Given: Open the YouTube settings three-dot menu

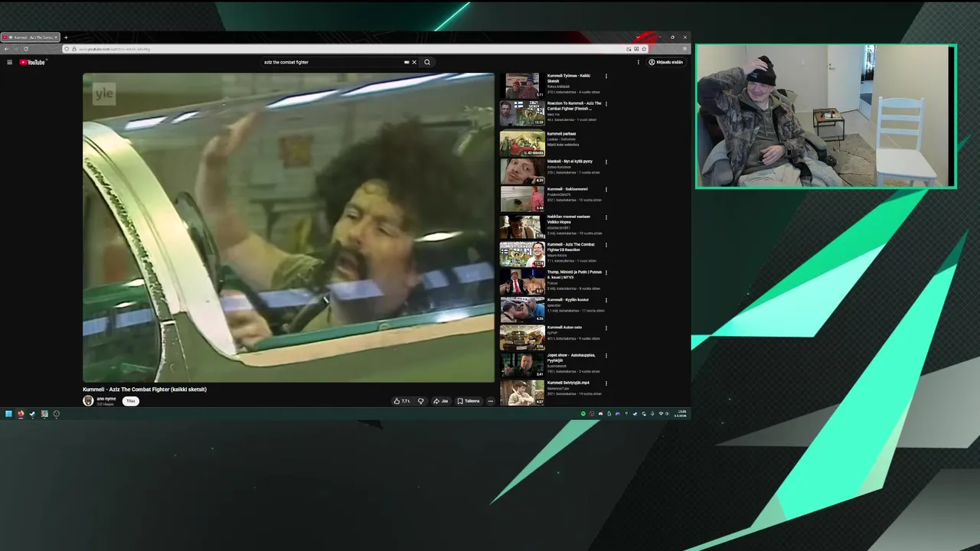Looking at the screenshot, I should [x=639, y=62].
